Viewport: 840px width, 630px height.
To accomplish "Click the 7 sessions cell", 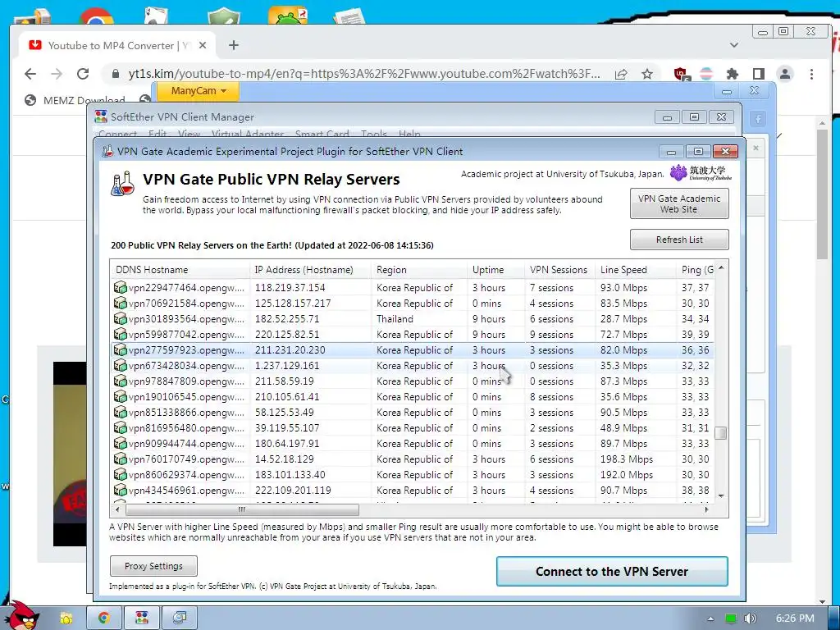I will click(552, 288).
